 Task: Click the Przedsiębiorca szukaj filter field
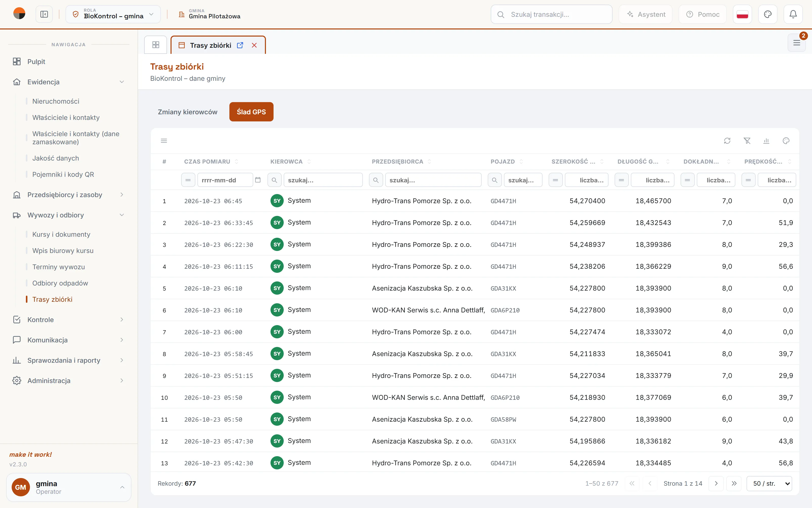(x=433, y=180)
